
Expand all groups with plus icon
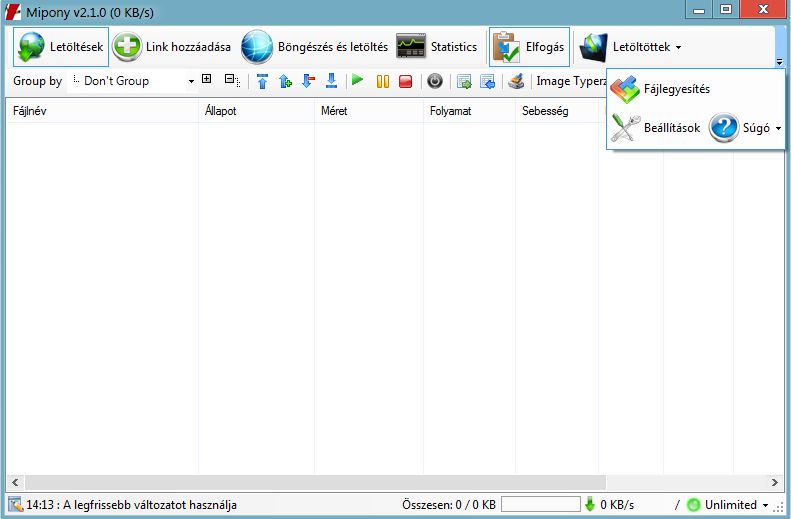tap(206, 79)
